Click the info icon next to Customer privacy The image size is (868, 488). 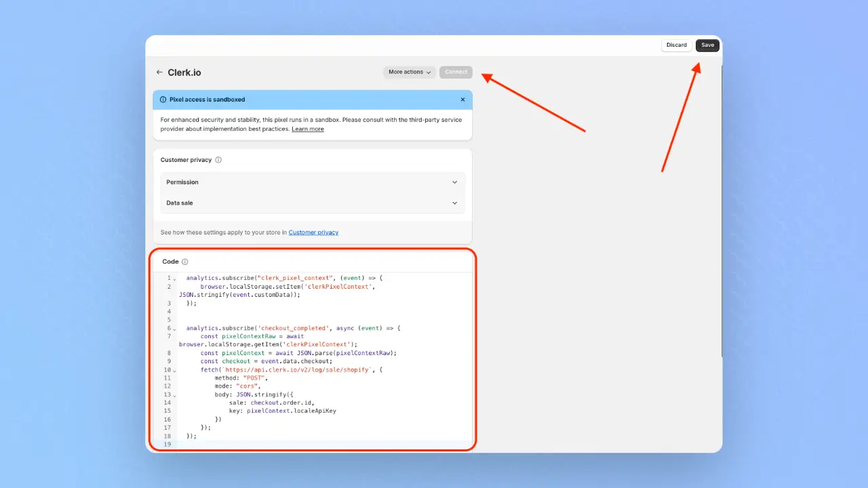coord(218,160)
